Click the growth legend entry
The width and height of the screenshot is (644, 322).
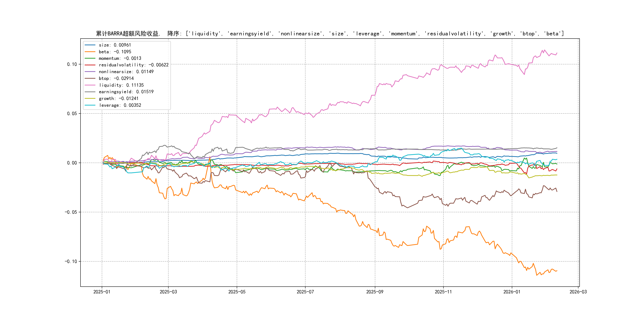point(118,99)
